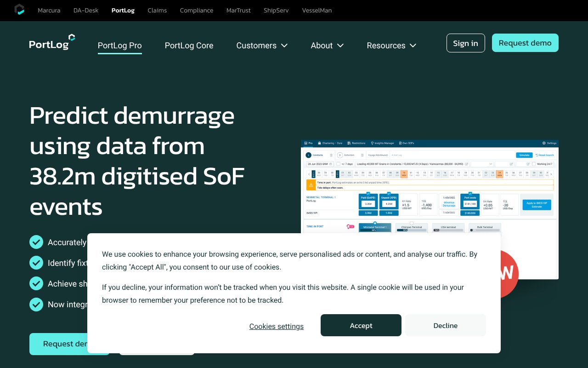This screenshot has height=368, width=588.
Task: Open Cookies settings
Action: (x=276, y=326)
